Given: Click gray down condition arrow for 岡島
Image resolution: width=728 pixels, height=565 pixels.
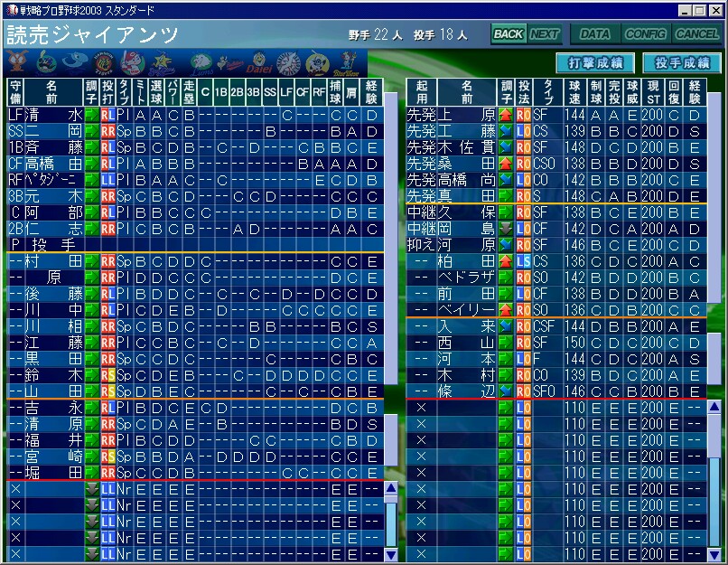Looking at the screenshot, I should point(505,228).
